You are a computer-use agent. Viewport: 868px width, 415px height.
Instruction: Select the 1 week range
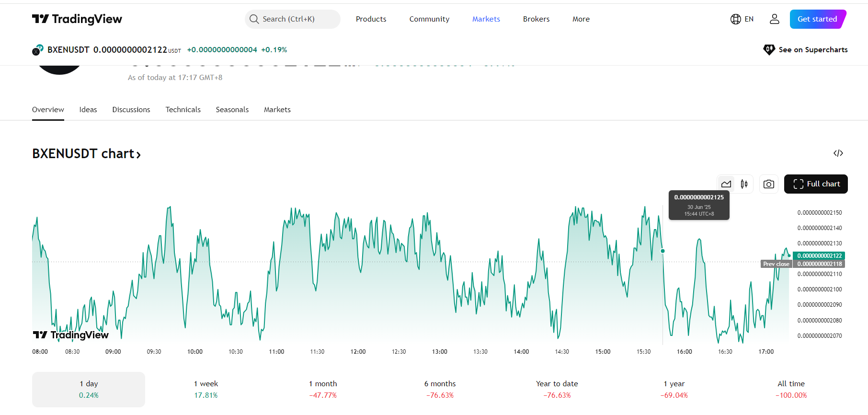[206, 389]
